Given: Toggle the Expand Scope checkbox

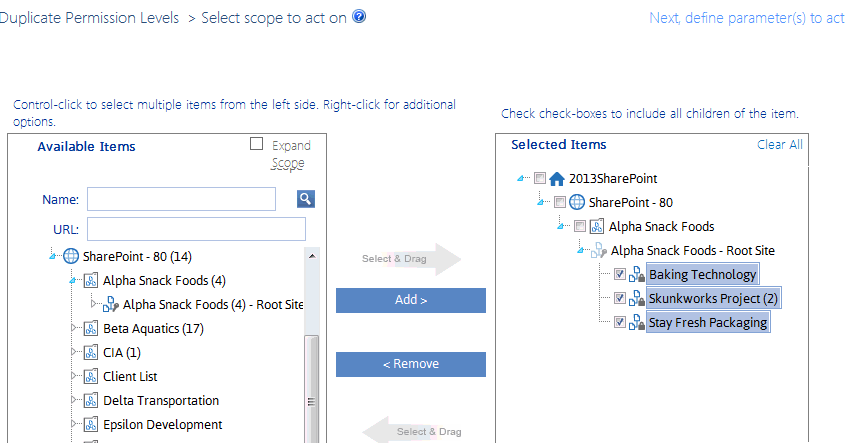Looking at the screenshot, I should (257, 144).
